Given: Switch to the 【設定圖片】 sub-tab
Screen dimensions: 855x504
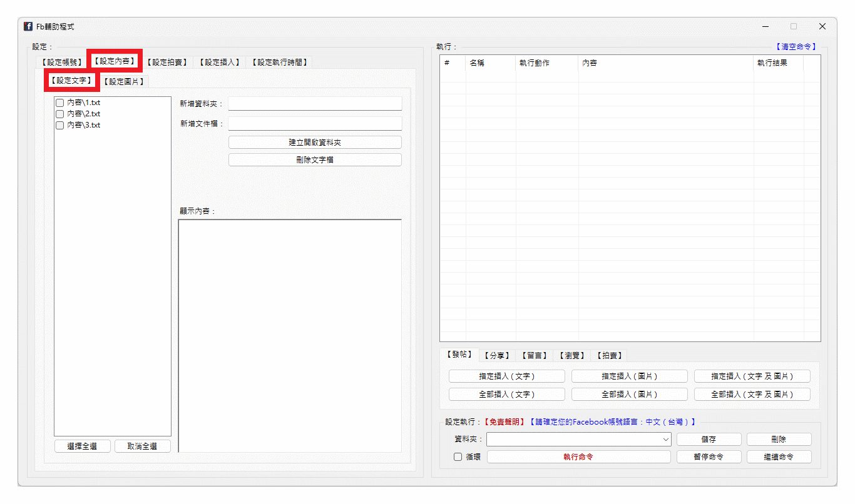Looking at the screenshot, I should tap(124, 81).
